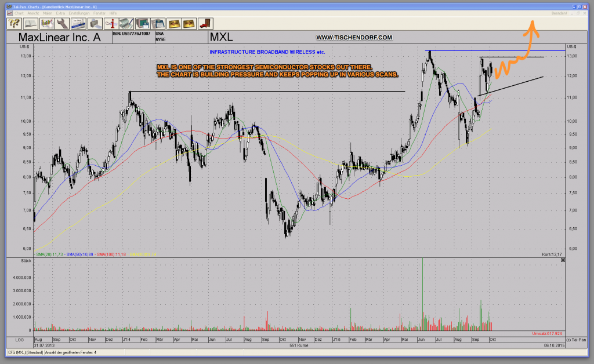Click the info 'i' icon
The height and width of the screenshot is (364, 594).
(x=112, y=23)
